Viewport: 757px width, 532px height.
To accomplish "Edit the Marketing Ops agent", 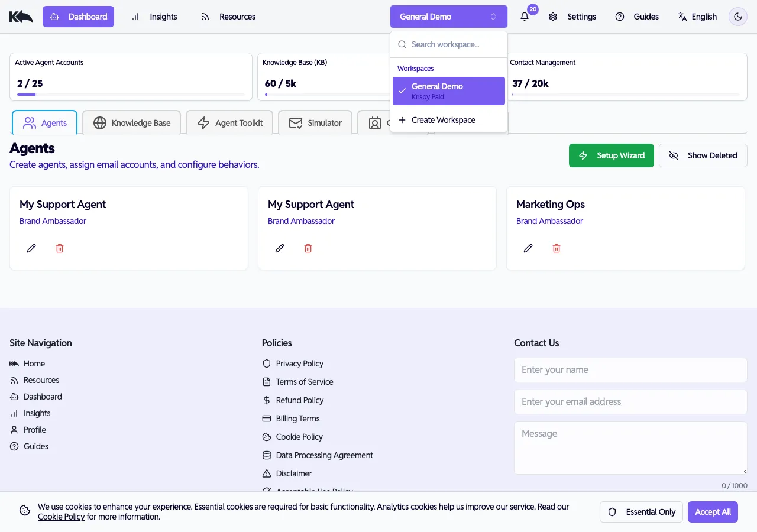I will 528,248.
